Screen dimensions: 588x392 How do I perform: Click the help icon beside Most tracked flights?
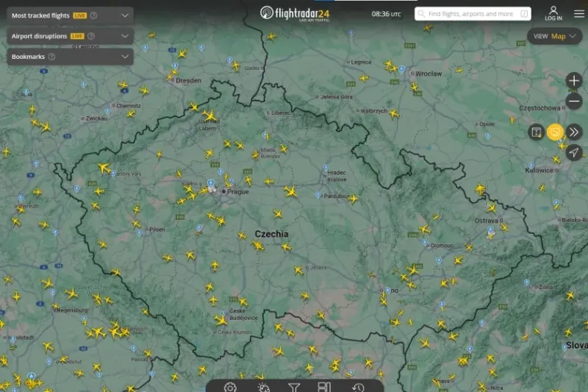click(x=94, y=15)
